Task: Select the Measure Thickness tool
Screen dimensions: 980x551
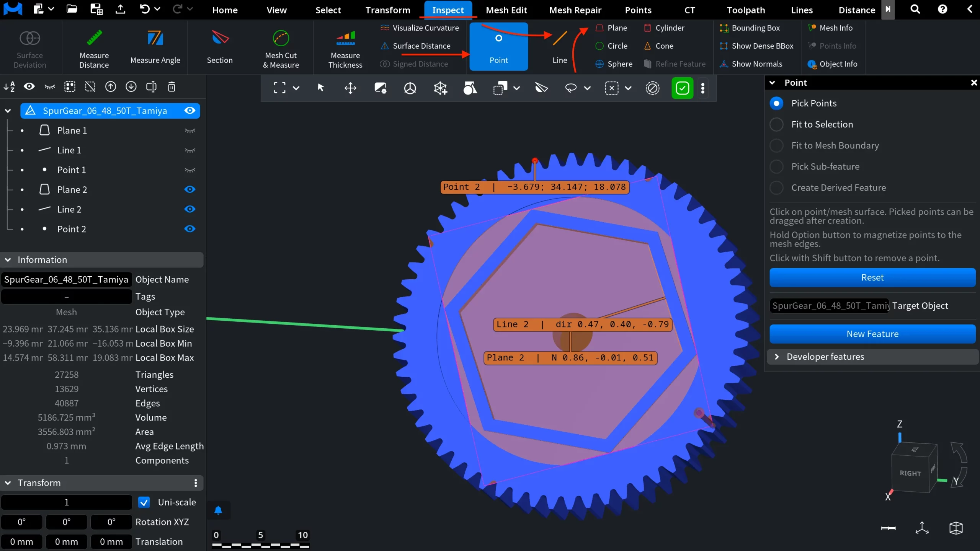Action: [x=344, y=47]
